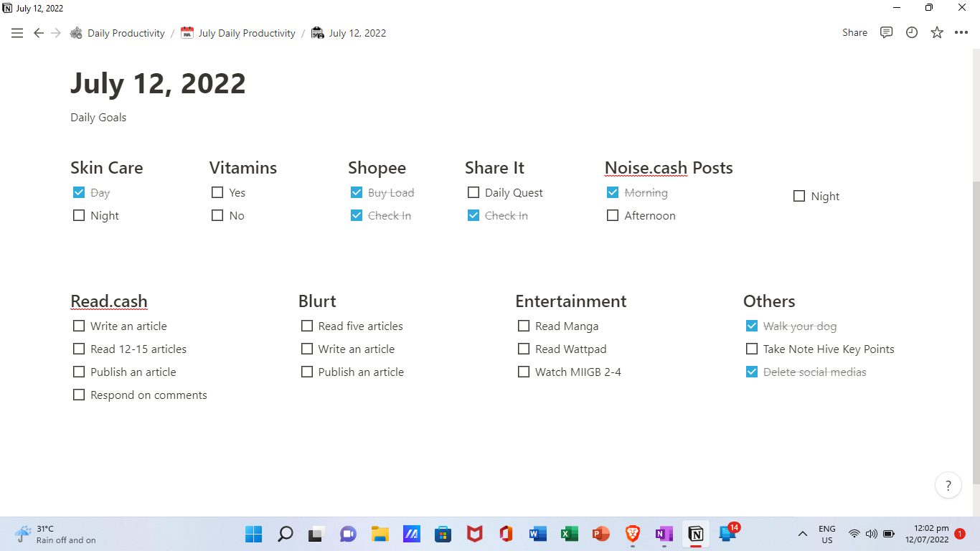This screenshot has height=551, width=980.
Task: Click the Read.cash heading
Action: [x=109, y=301]
